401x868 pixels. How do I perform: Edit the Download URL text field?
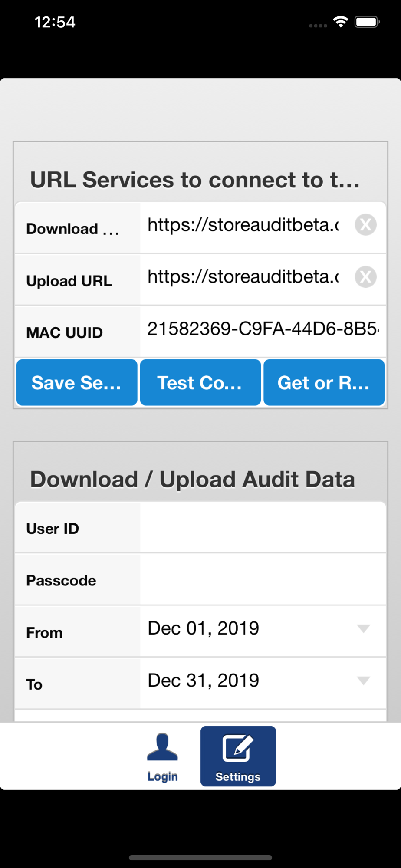coord(243,225)
